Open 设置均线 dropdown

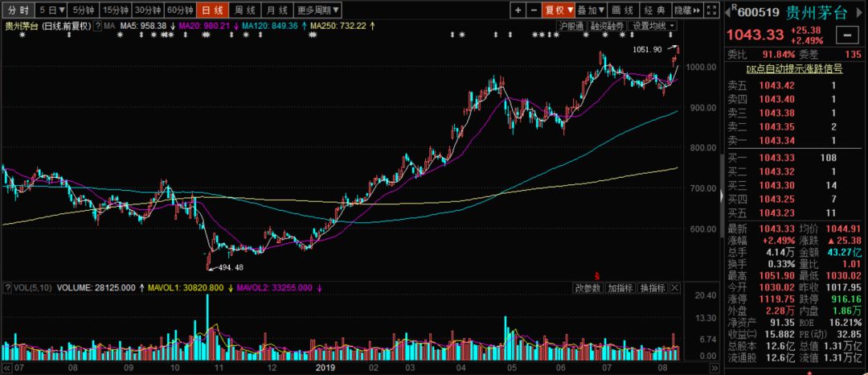tap(654, 26)
